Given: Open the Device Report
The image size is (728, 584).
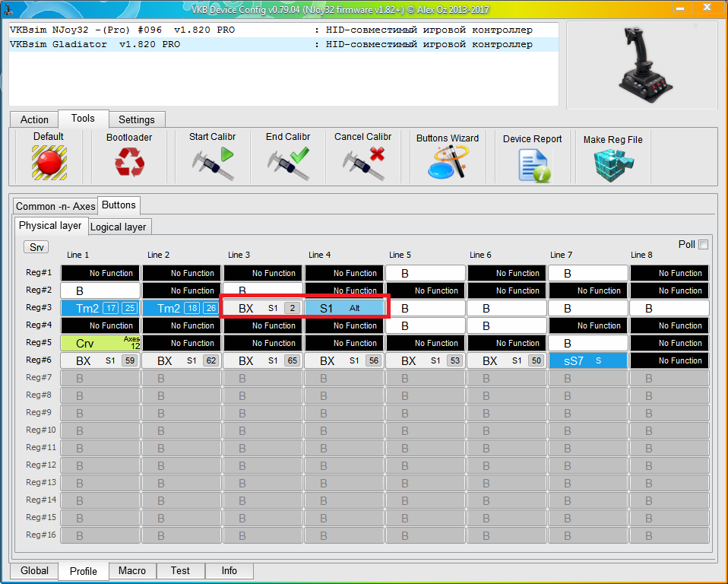Looking at the screenshot, I should [533, 164].
